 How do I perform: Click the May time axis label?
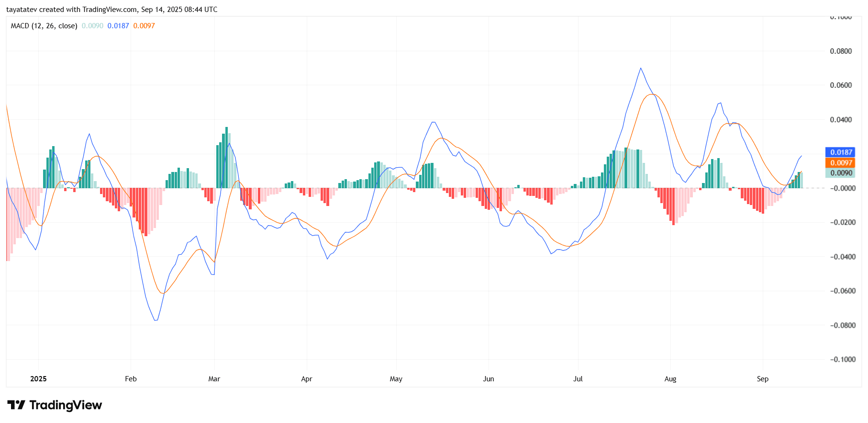click(x=396, y=379)
